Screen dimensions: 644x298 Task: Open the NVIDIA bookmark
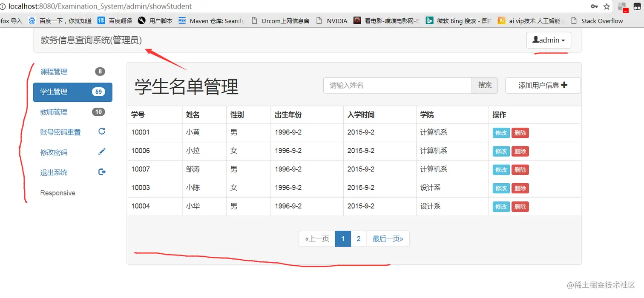(x=332, y=20)
